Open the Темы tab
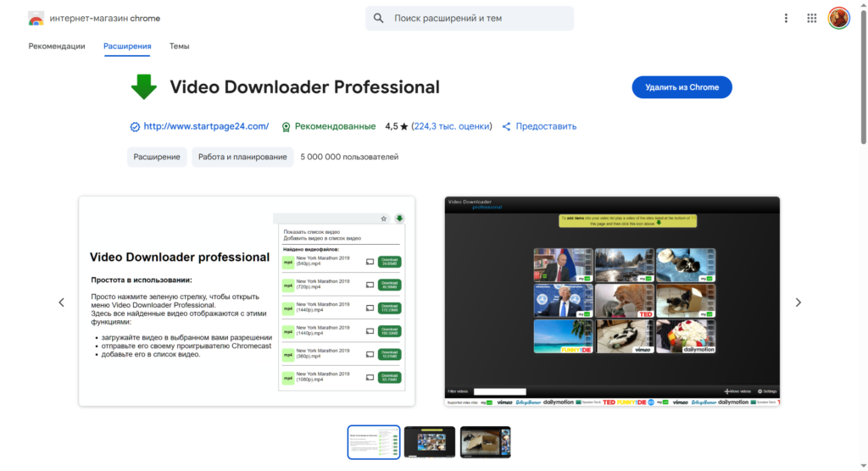Screen dimensions: 868x471 click(x=180, y=46)
